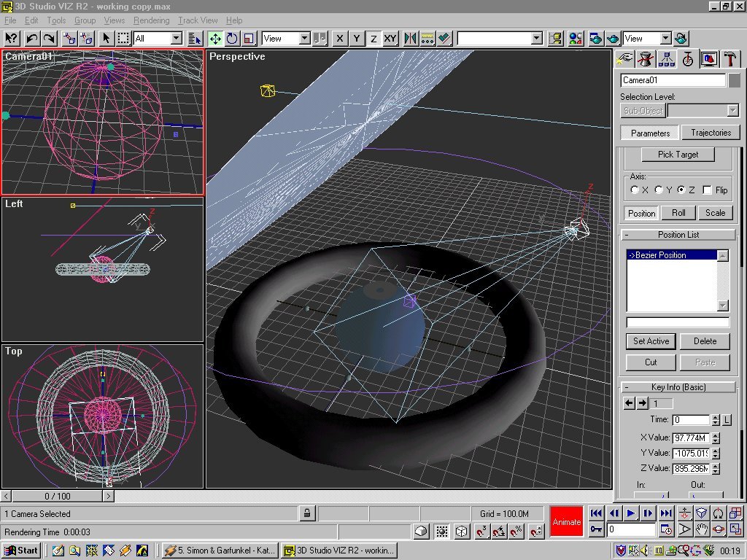
Task: Collapse the Key Info (Basic) rollout
Action: click(x=627, y=387)
